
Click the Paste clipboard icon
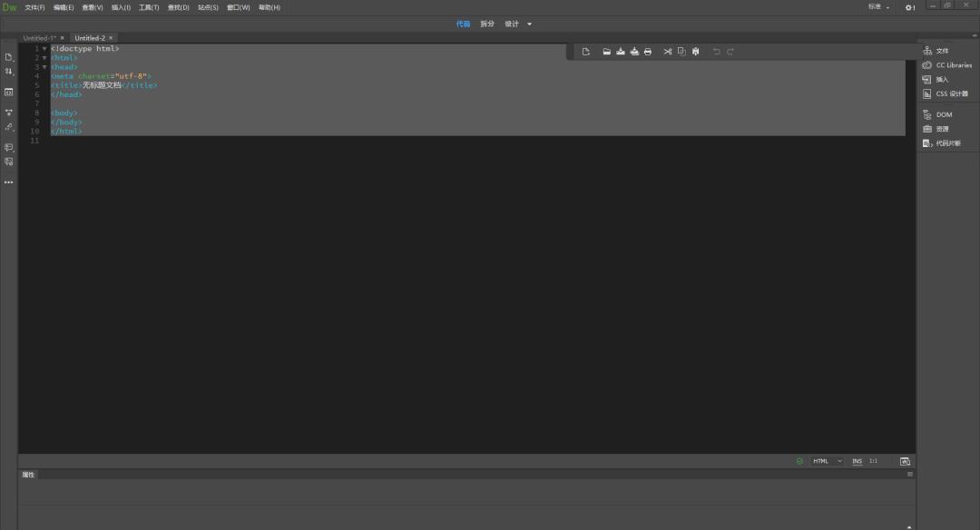pos(696,52)
